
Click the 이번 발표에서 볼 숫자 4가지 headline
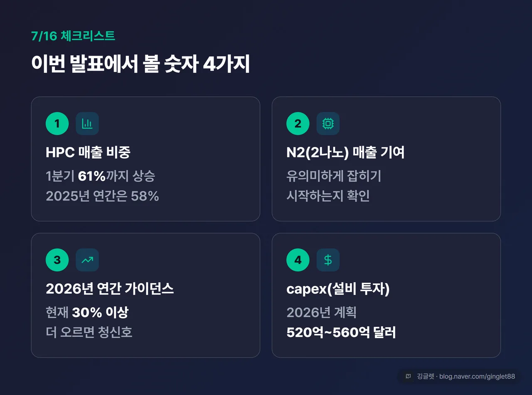coord(140,64)
